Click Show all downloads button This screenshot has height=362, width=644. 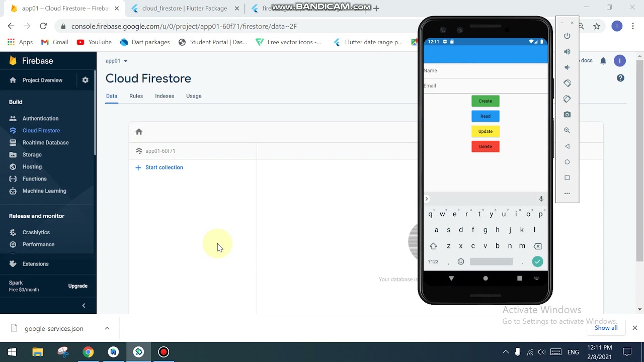click(606, 328)
